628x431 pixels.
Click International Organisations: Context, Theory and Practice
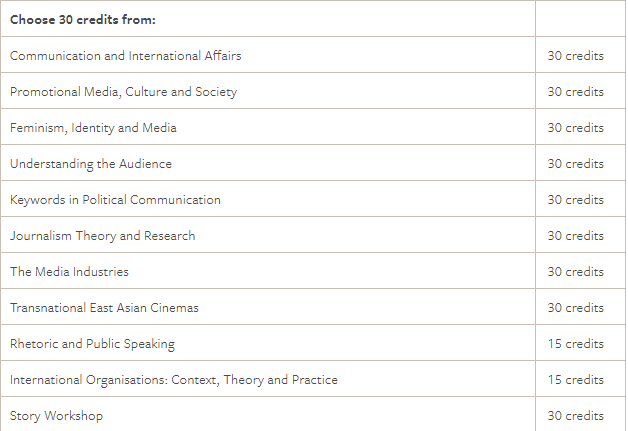pyautogui.click(x=173, y=380)
